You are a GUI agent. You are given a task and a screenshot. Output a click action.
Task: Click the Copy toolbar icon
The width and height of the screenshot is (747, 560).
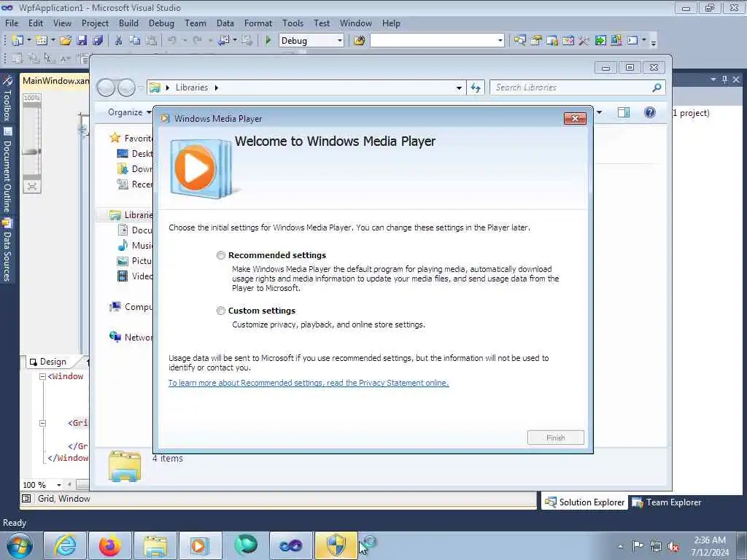point(135,41)
